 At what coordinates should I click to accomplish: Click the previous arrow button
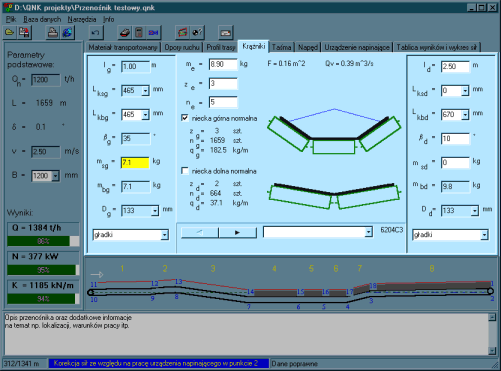(x=200, y=232)
